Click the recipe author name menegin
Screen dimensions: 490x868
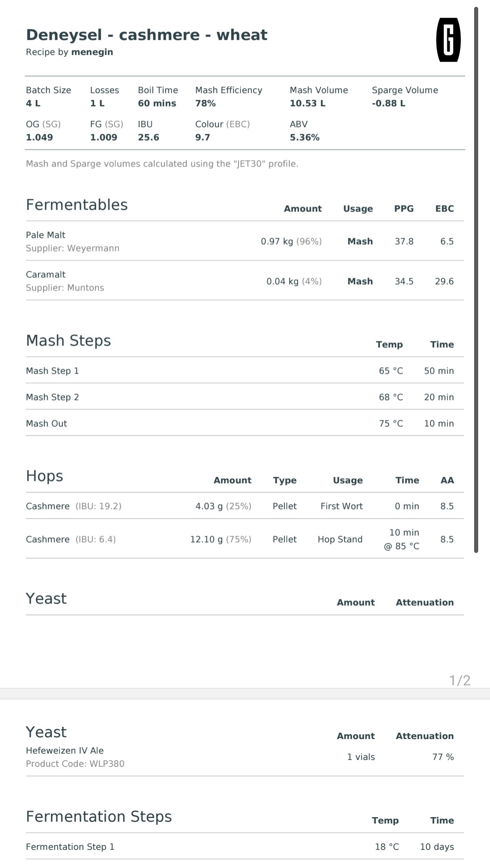[x=92, y=52]
